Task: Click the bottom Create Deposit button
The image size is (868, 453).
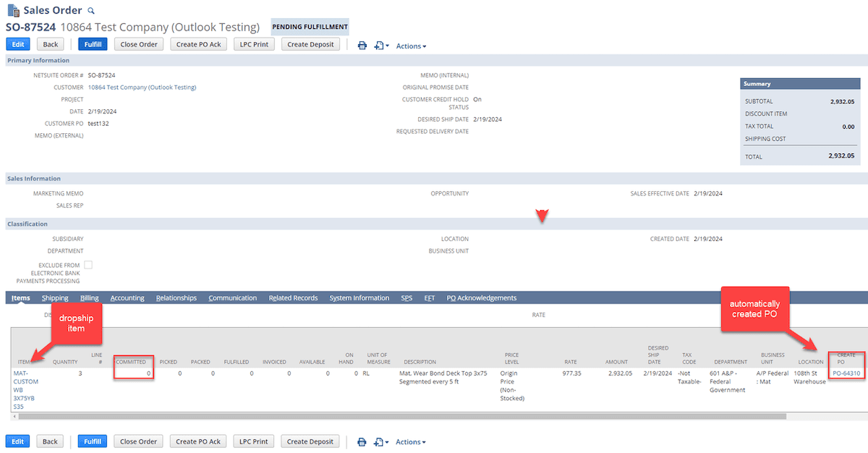Action: click(x=310, y=441)
